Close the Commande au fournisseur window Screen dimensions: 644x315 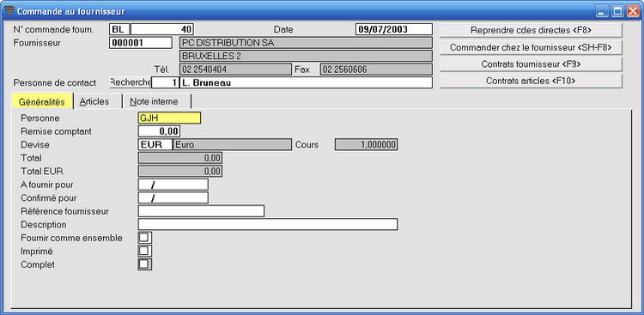point(632,11)
